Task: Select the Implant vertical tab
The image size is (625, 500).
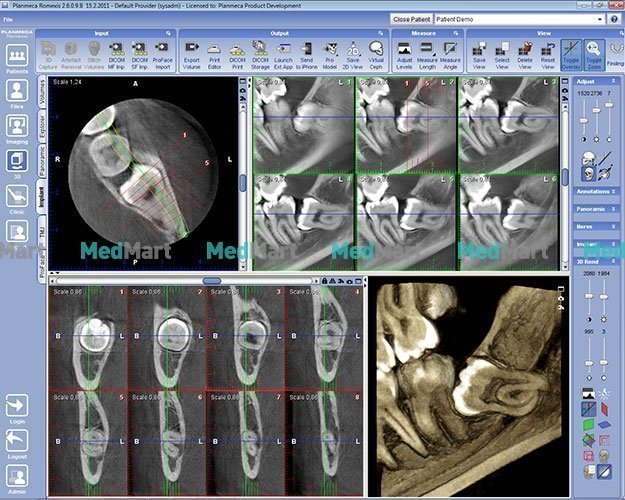Action: pos(41,197)
